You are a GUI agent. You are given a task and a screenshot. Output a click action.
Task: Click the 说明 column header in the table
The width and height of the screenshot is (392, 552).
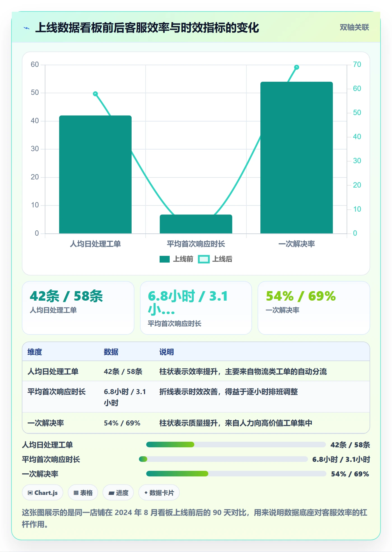[167, 352]
